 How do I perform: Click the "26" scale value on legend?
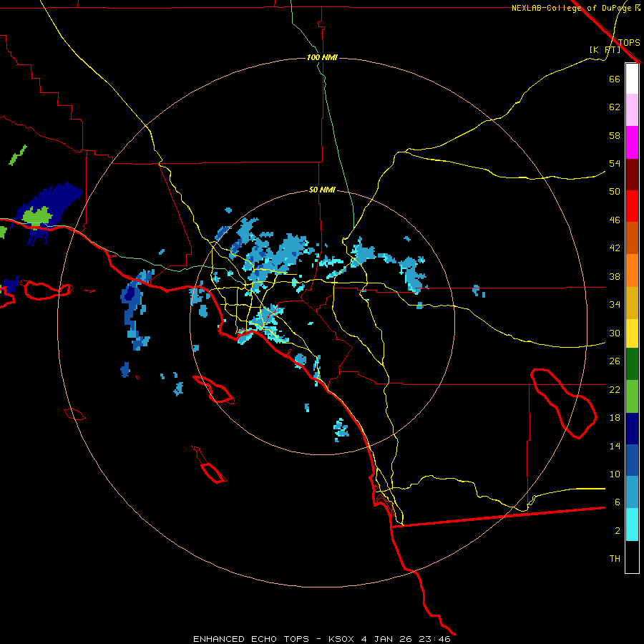coord(615,361)
